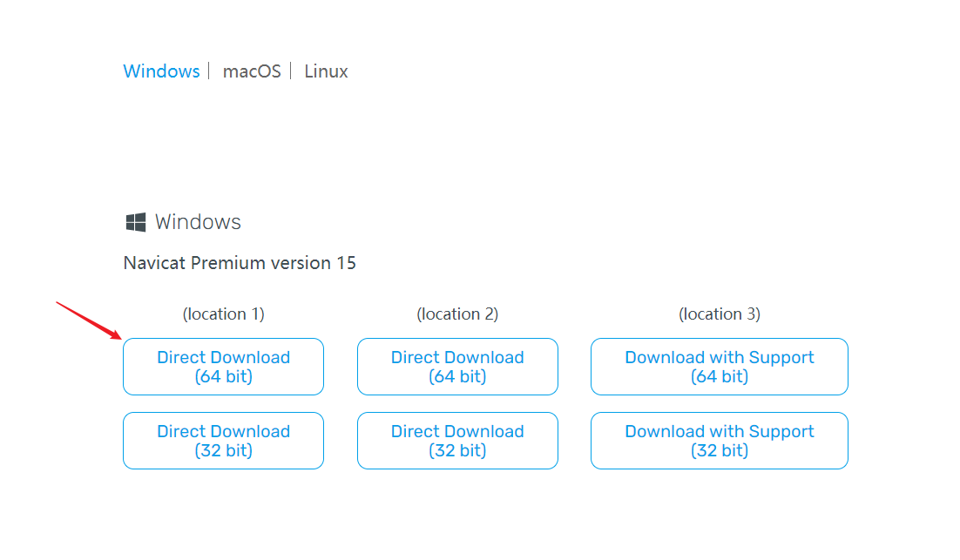Click the Windows logo icon
The height and width of the screenshot is (560, 960).
(135, 223)
